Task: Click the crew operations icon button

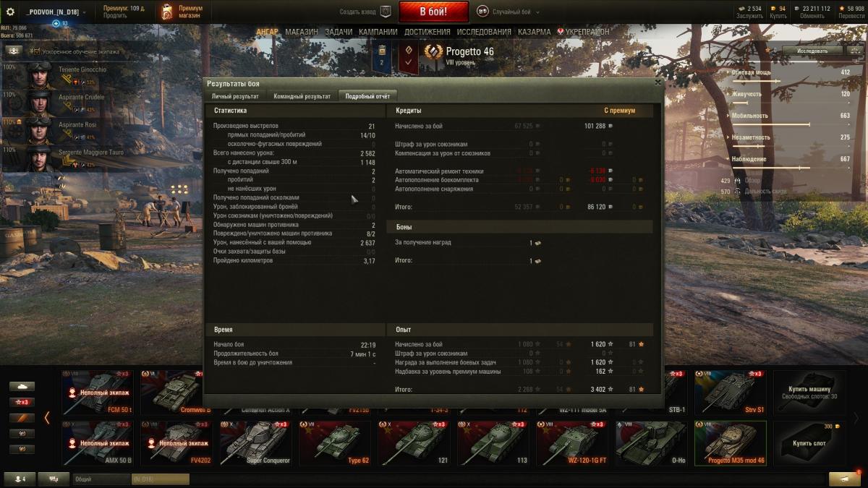Action: pos(14,51)
